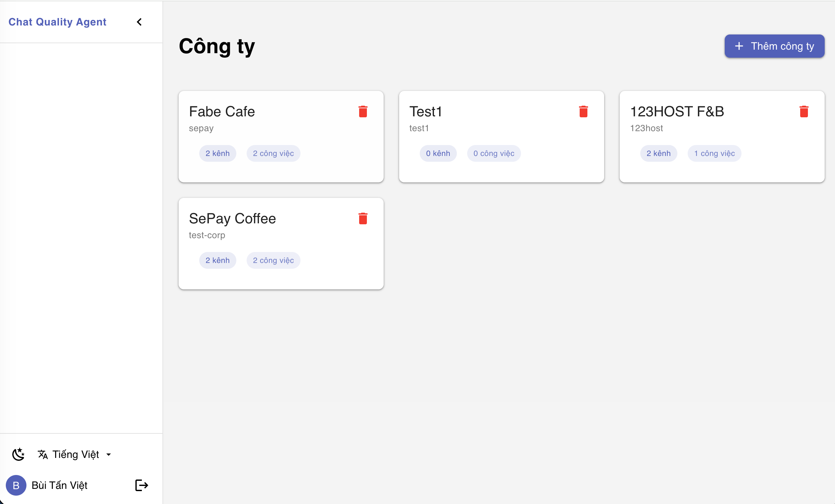Click the logout icon beside the user name
Viewport: 835px width, 504px height.
click(141, 485)
